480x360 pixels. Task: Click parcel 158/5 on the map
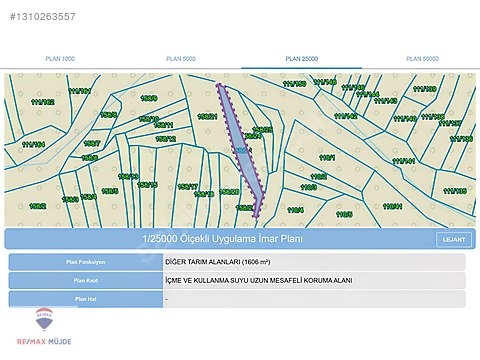(x=110, y=191)
